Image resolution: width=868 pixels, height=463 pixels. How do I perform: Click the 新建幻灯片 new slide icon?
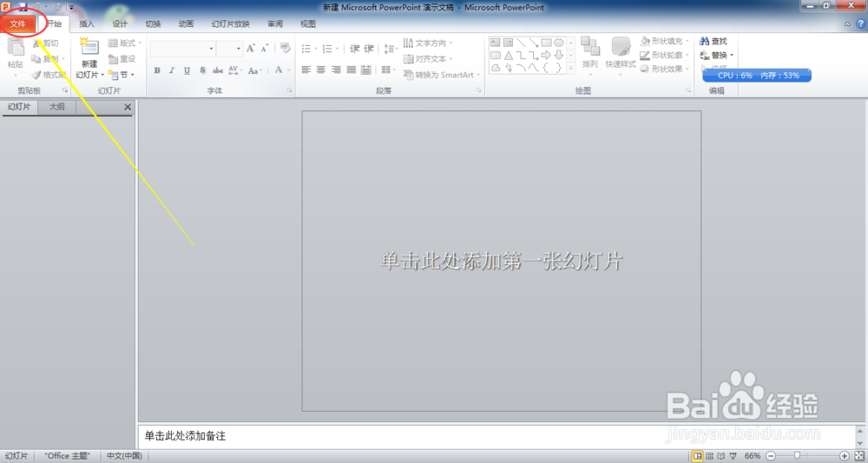89,47
